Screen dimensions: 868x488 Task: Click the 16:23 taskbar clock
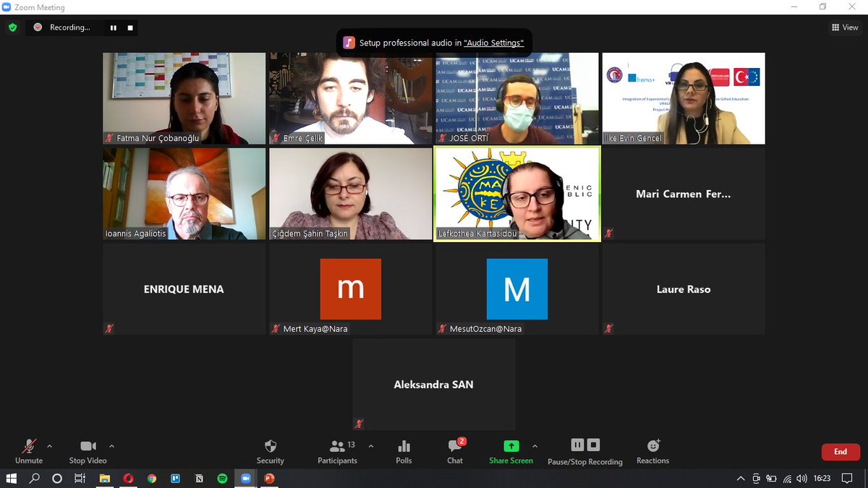[x=822, y=479]
